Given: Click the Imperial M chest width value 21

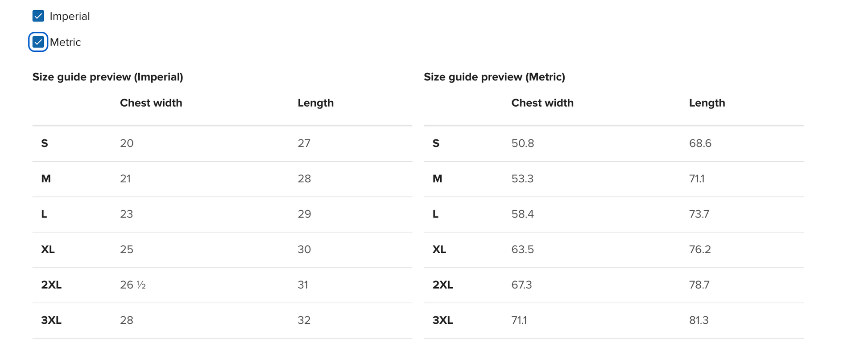Looking at the screenshot, I should tap(125, 179).
